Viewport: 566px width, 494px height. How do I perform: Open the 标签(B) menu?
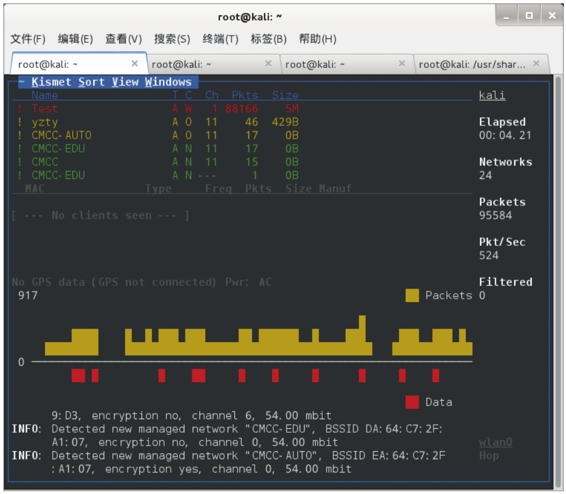(269, 39)
